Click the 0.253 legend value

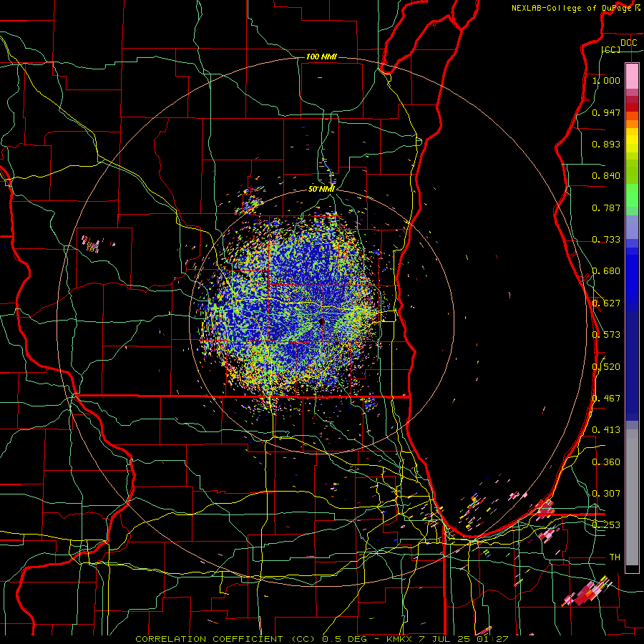[x=606, y=525]
